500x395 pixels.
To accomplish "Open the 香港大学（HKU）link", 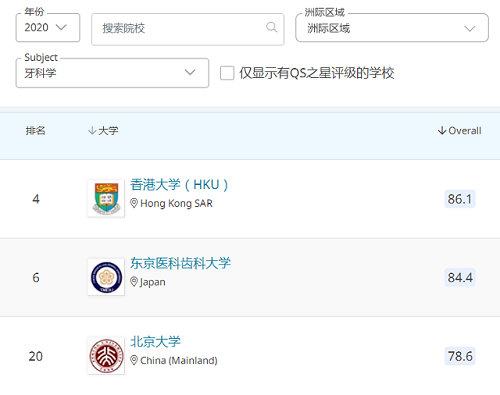I will [x=179, y=185].
